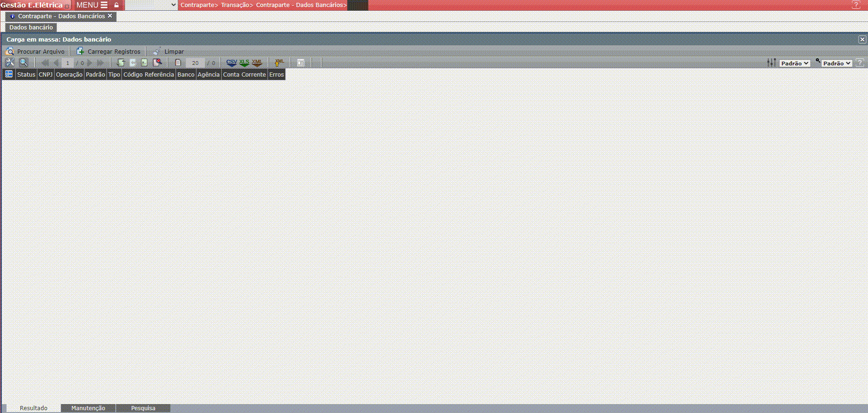Click Procurar Arquivo button

click(x=35, y=51)
